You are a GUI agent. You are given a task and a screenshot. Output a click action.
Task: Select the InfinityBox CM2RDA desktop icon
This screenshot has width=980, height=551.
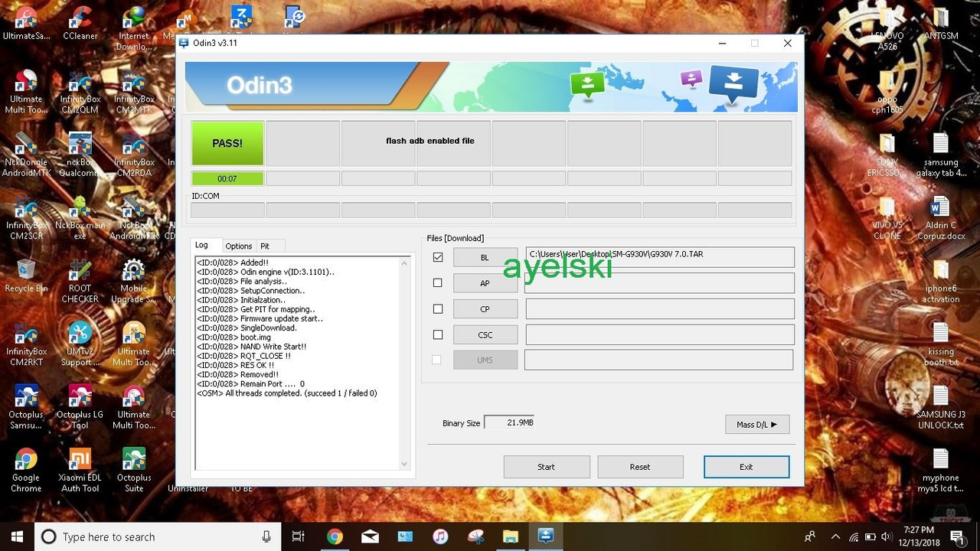[134, 155]
